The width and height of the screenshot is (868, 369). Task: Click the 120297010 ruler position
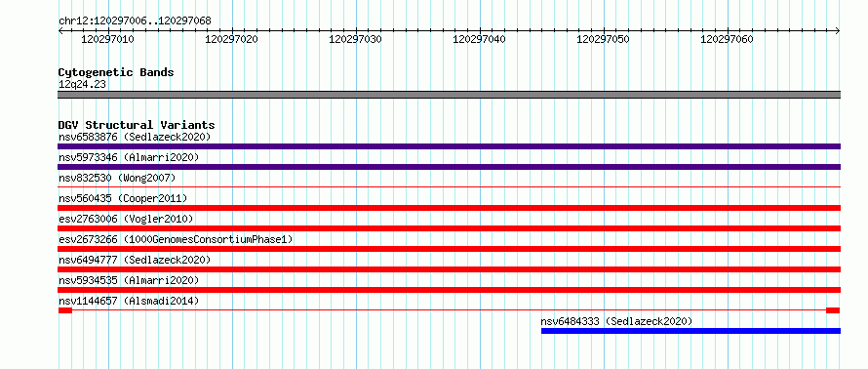click(x=107, y=39)
